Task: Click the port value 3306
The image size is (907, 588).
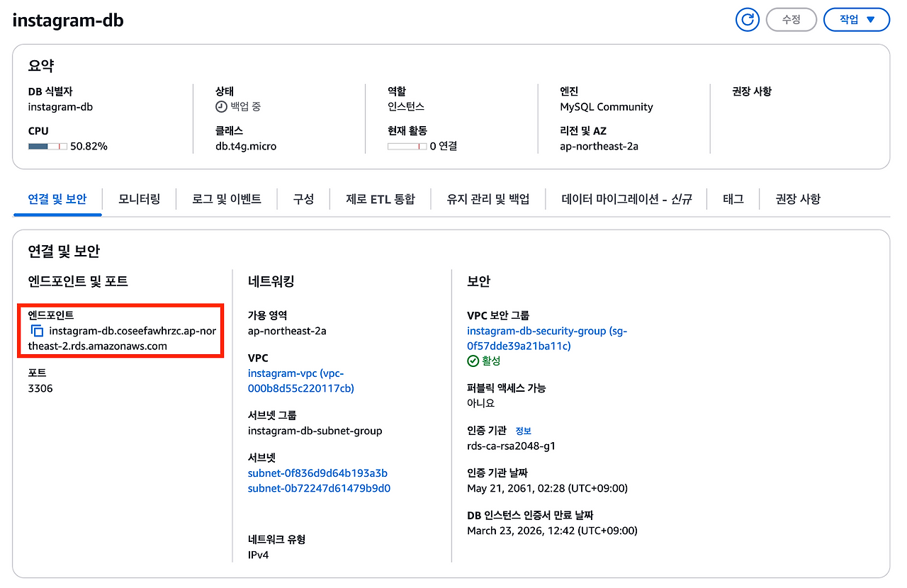Action: coord(40,388)
